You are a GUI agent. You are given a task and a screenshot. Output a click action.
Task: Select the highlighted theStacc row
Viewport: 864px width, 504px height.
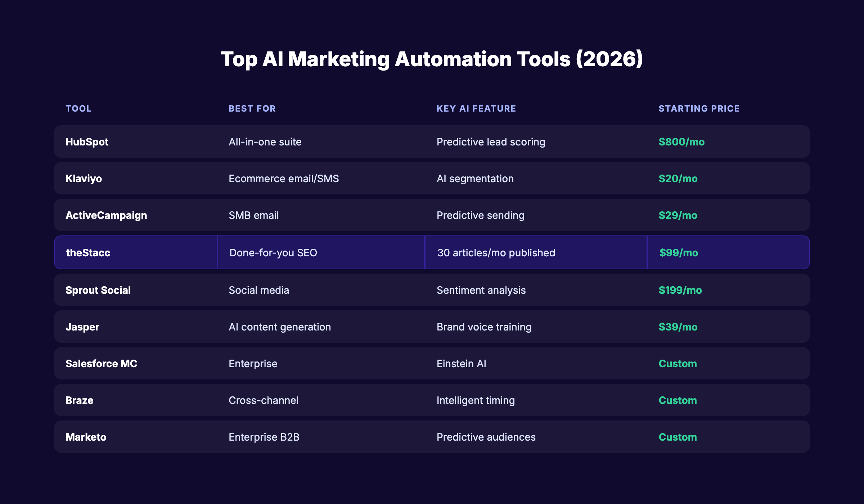pos(432,252)
